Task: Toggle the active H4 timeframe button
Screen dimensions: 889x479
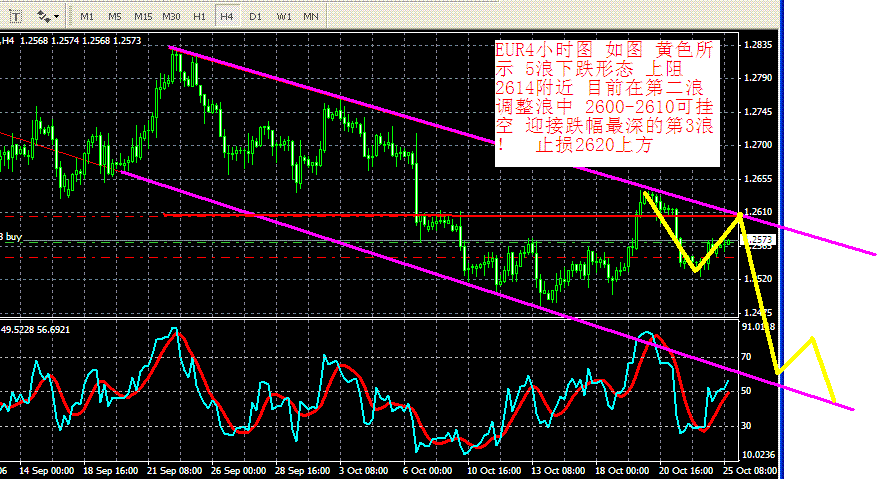Action: (x=227, y=16)
